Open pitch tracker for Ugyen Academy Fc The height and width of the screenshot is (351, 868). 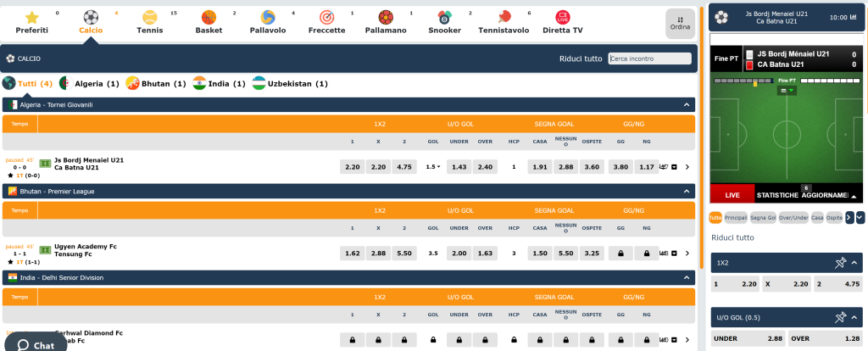(45, 250)
